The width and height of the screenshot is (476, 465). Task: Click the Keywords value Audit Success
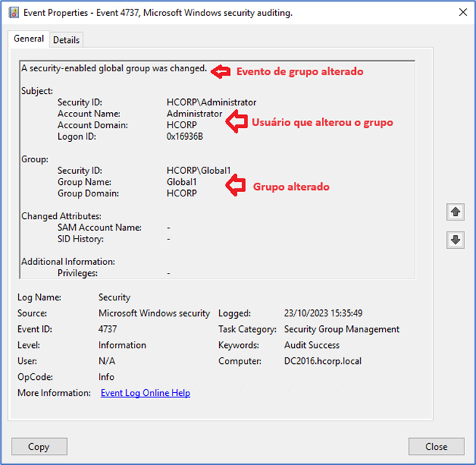coord(312,345)
